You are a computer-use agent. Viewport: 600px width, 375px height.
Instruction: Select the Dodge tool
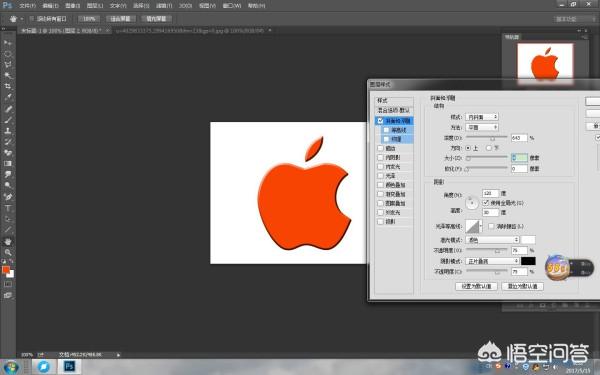(8, 186)
